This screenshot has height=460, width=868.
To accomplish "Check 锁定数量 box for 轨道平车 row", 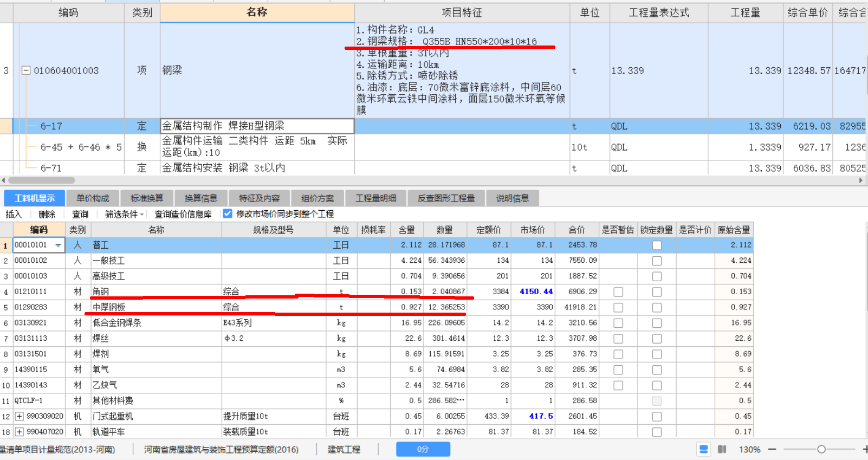I will [x=657, y=432].
